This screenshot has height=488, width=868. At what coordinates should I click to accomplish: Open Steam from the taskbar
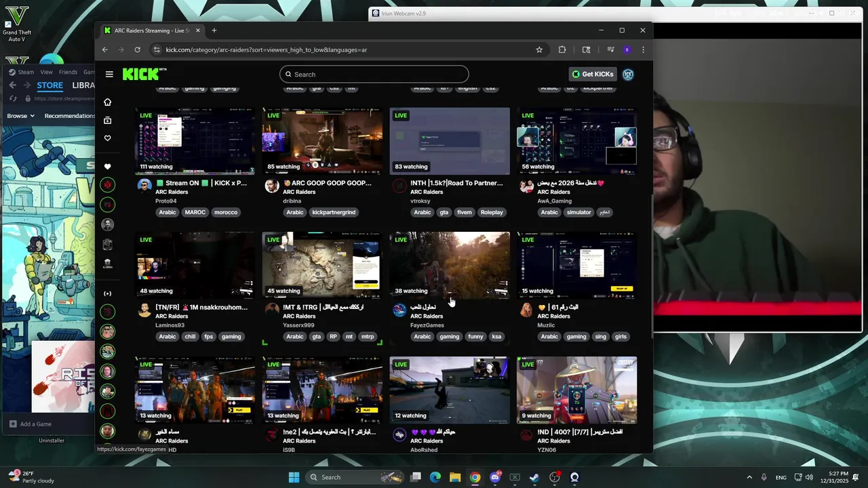[x=534, y=477]
